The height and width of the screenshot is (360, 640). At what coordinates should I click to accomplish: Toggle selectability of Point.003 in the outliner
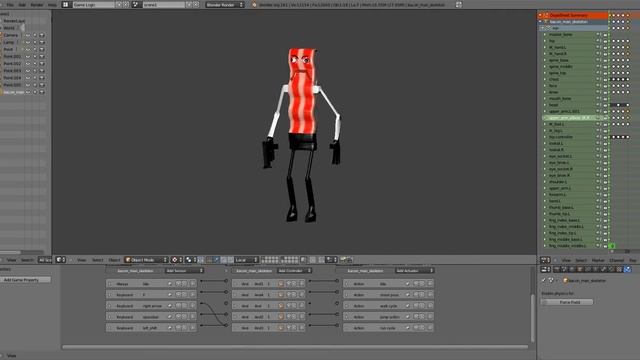[35, 71]
